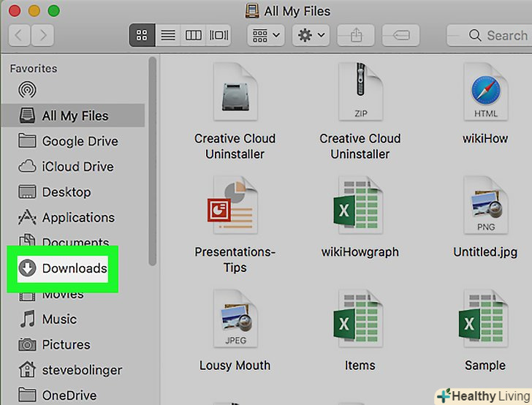Switch to Cover Flow view
Viewport: 532px width, 405px height.
(218, 35)
